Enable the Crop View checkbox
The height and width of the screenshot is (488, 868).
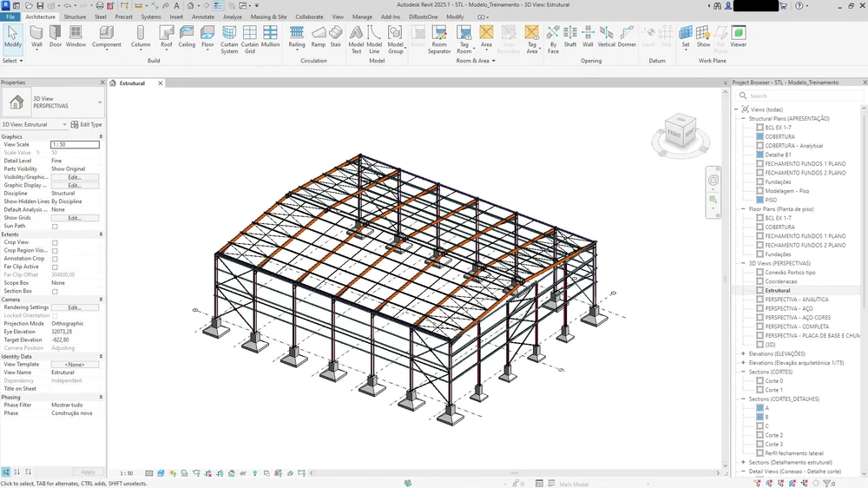tap(55, 242)
